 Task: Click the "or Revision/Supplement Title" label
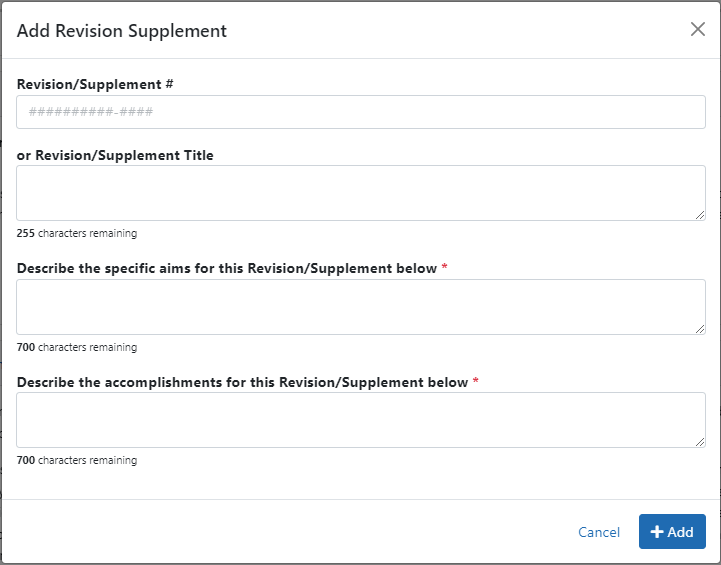[x=115, y=155]
